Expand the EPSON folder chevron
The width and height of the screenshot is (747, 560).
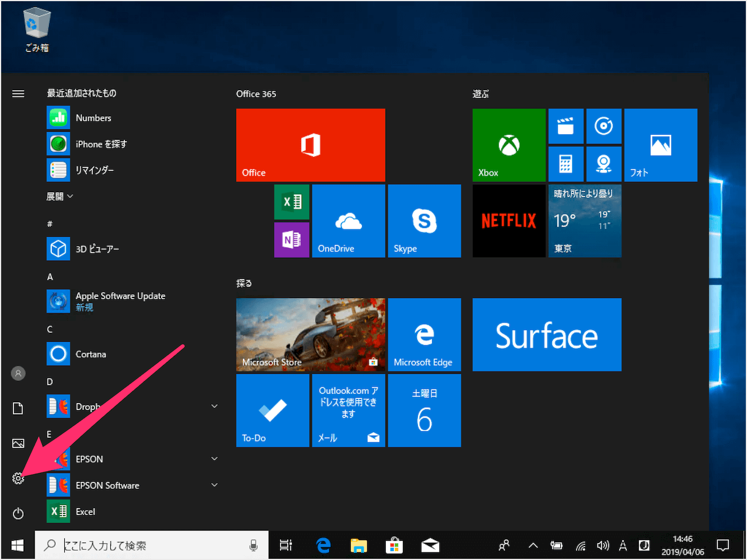(x=214, y=459)
